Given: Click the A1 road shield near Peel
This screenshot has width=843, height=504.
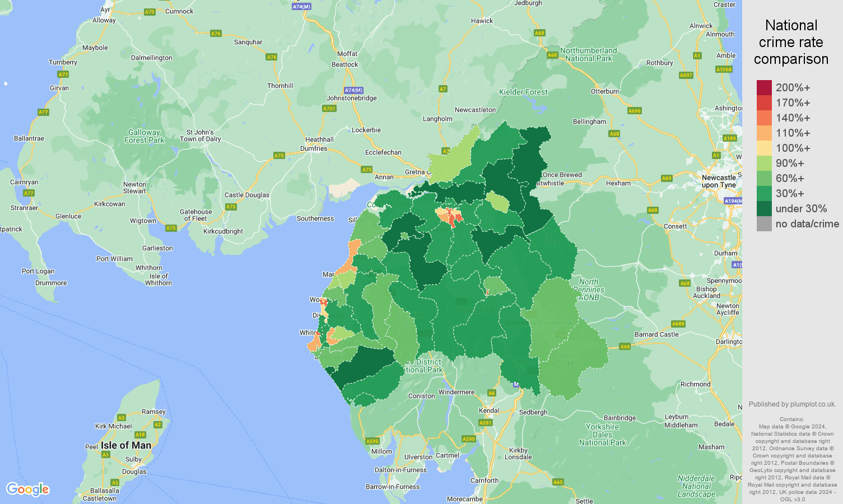Looking at the screenshot, I should coord(105,455).
